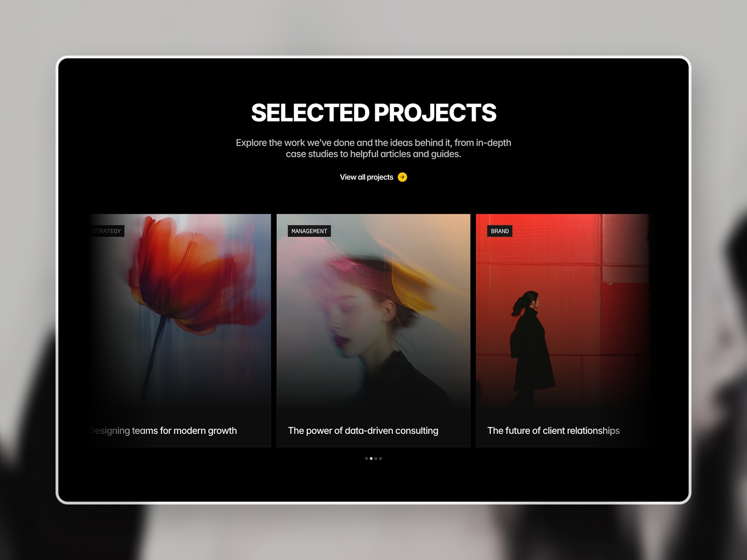The width and height of the screenshot is (747, 560).
Task: Select the MANAGEMENT category tag
Action: click(309, 231)
